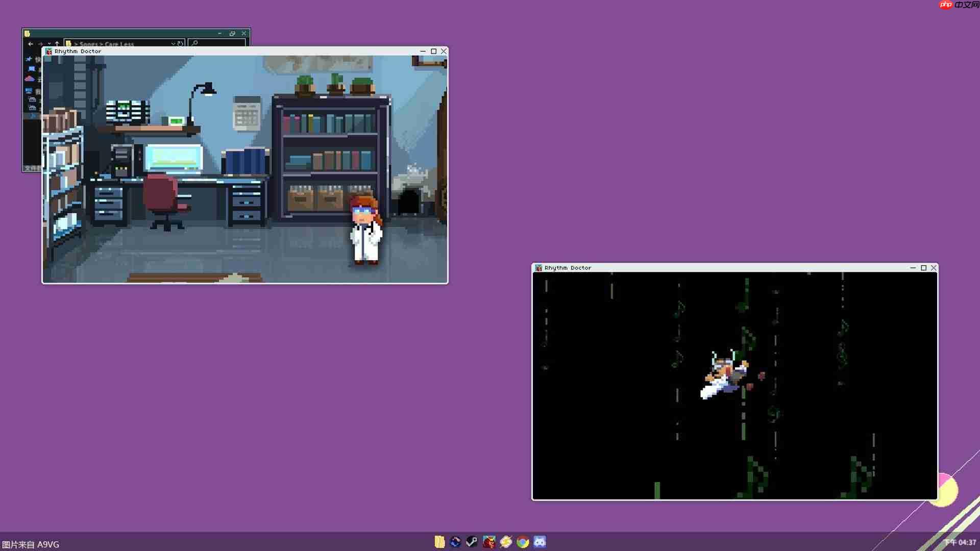Click the Explorer back arrow
Image resolution: width=980 pixels, height=551 pixels.
(x=31, y=44)
